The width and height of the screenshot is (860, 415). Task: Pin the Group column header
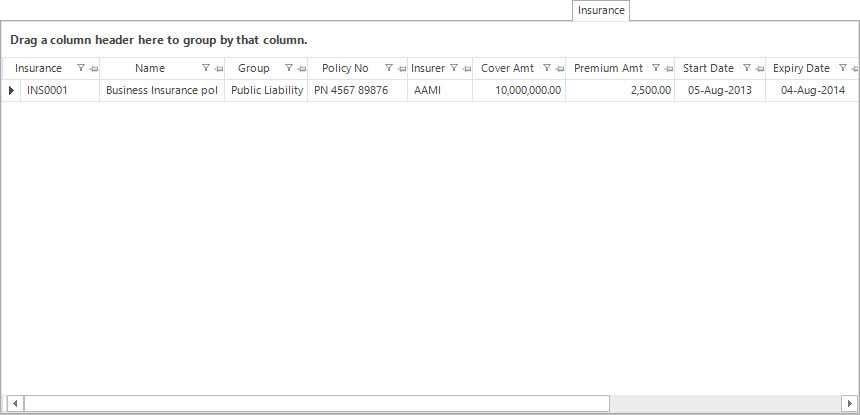[x=302, y=69]
